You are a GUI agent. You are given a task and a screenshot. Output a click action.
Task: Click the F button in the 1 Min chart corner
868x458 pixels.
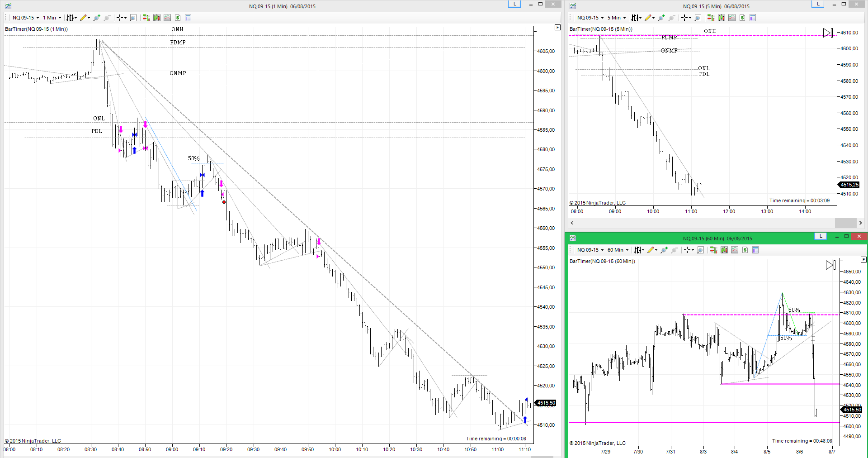point(557,28)
